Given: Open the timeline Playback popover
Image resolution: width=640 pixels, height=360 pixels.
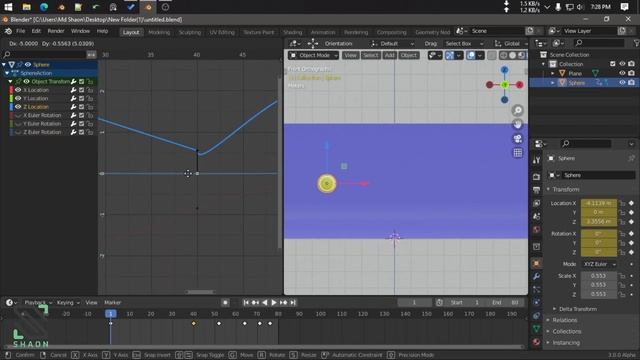Looking at the screenshot, I should 38,303.
